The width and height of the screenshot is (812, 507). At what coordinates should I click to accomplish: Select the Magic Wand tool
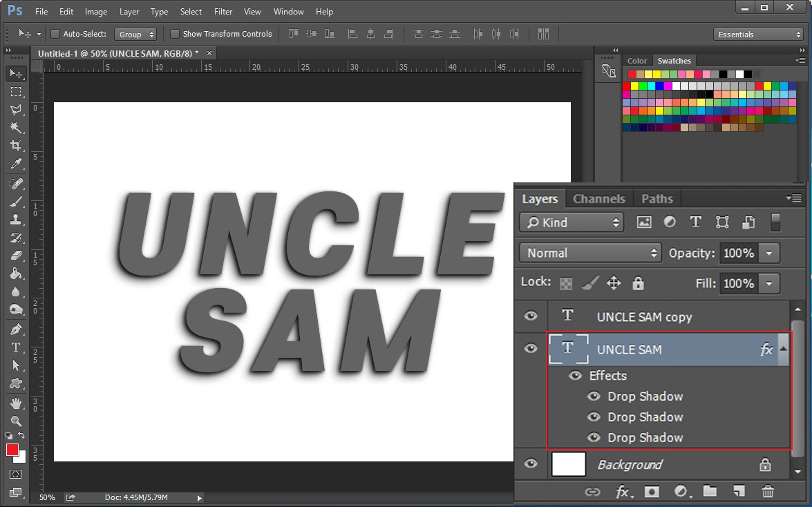point(16,127)
